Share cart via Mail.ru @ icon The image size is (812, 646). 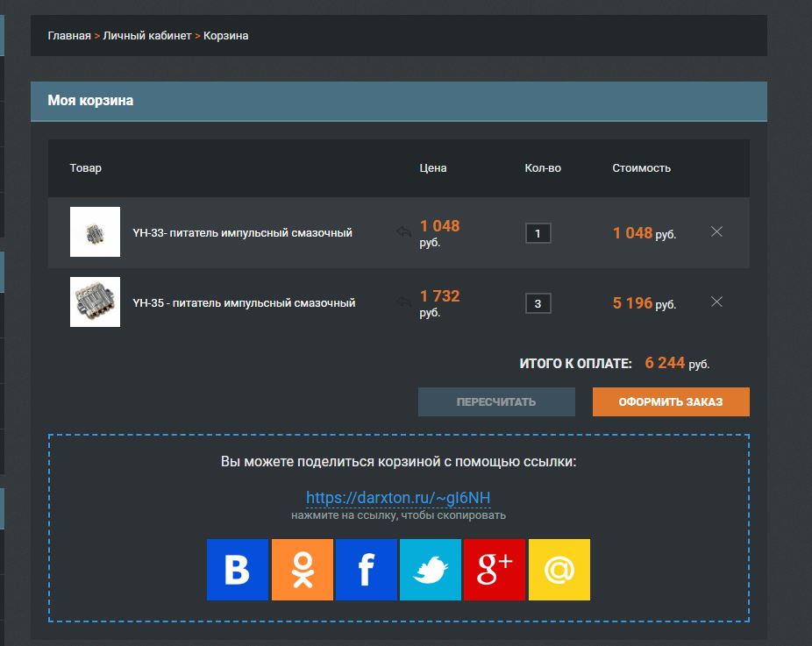559,570
